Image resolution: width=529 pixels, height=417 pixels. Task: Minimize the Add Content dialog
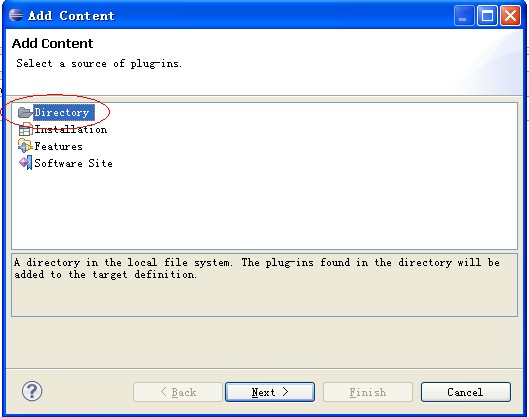464,16
